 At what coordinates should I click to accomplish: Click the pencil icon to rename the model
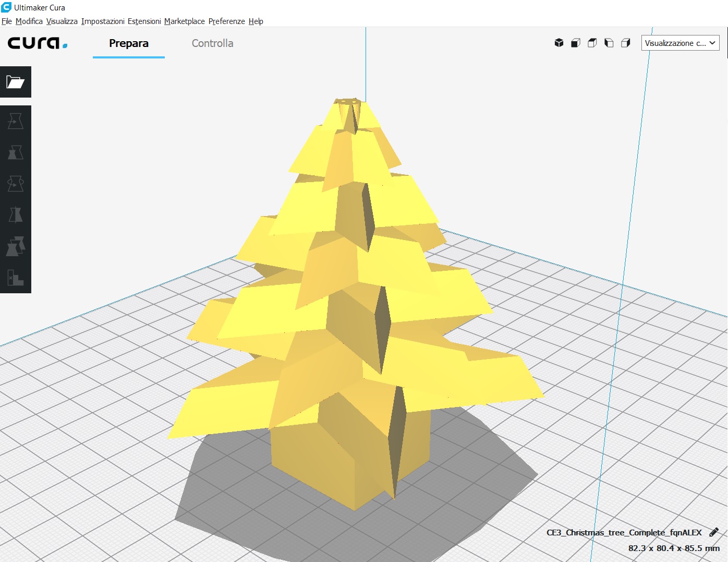click(714, 532)
